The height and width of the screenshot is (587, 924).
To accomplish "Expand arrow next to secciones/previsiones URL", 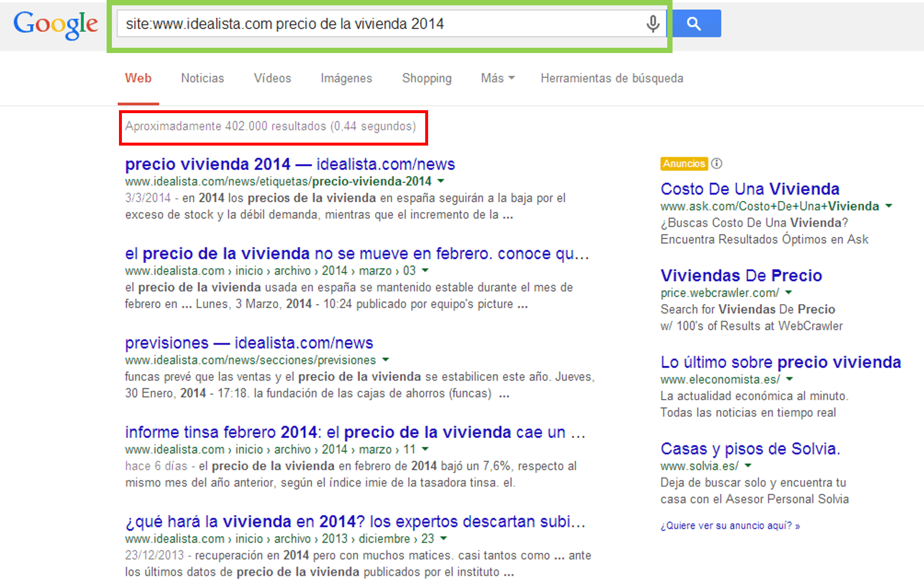I will coord(386,360).
